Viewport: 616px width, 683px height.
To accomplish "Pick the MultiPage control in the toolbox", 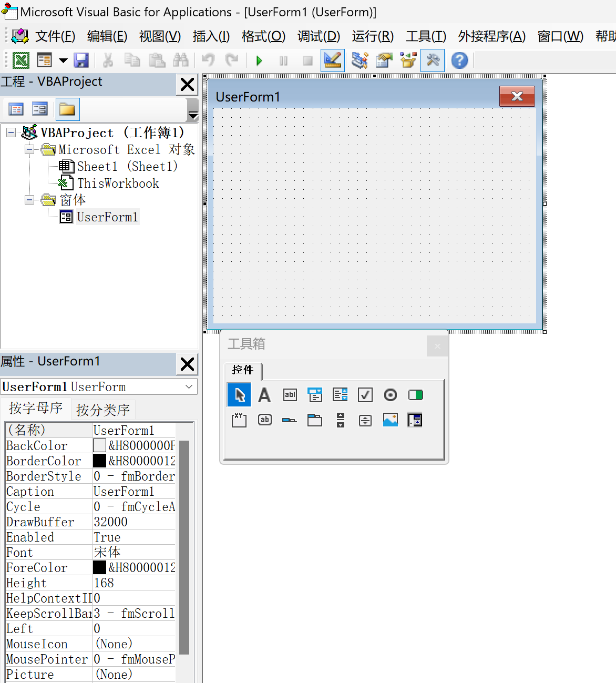I will pyautogui.click(x=315, y=420).
